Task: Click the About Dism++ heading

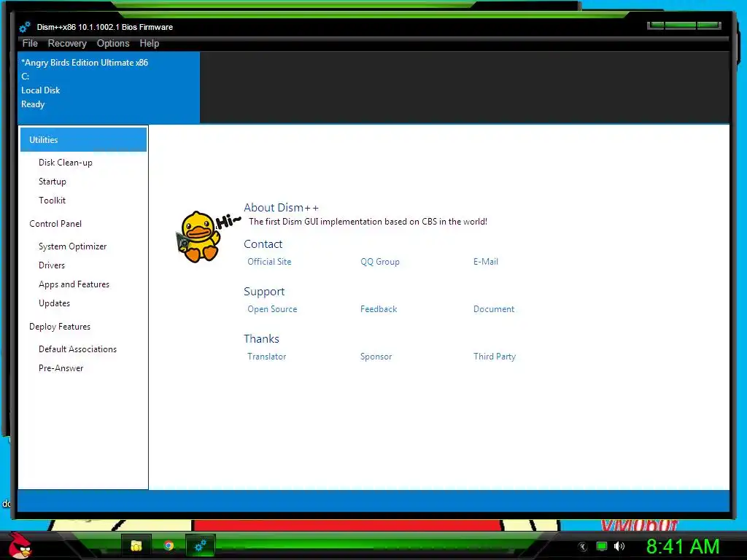Action: pos(281,208)
